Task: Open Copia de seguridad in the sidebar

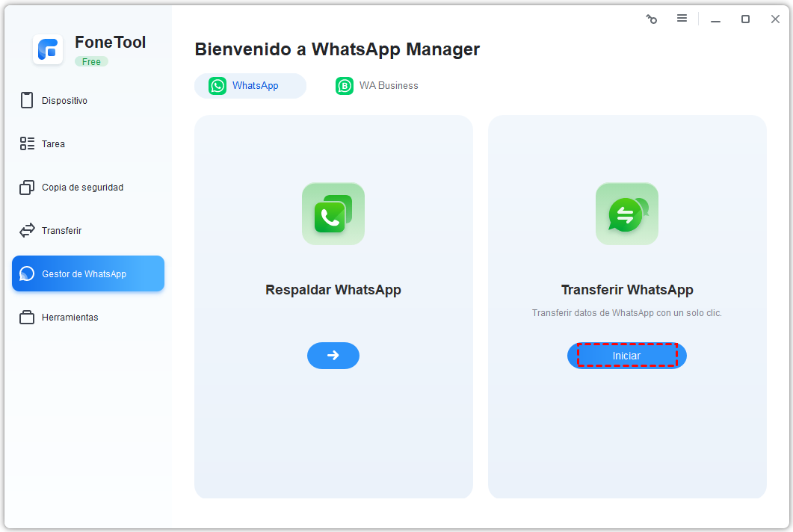Action: coord(82,188)
